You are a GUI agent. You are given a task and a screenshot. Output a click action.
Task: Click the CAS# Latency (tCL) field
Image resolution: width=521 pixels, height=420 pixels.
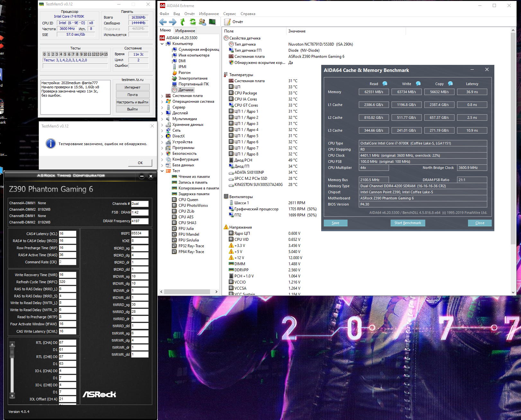67,234
